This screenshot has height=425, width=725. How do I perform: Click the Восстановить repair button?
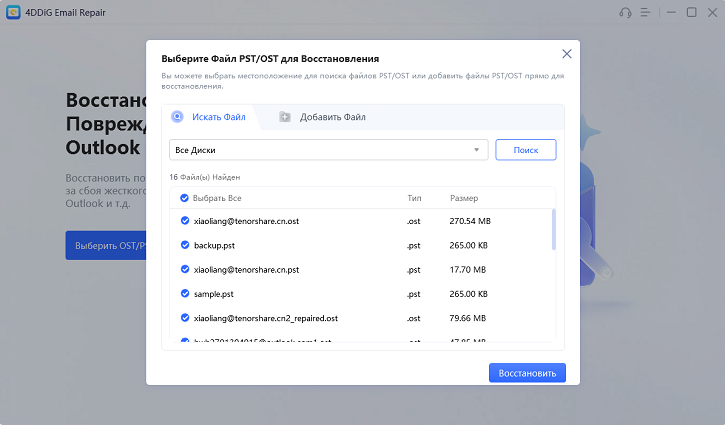coord(527,373)
